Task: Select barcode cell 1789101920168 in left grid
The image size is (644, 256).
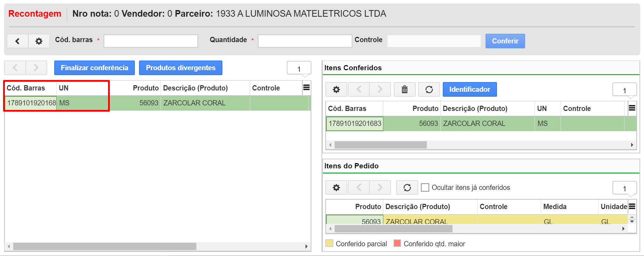Action: (31, 103)
